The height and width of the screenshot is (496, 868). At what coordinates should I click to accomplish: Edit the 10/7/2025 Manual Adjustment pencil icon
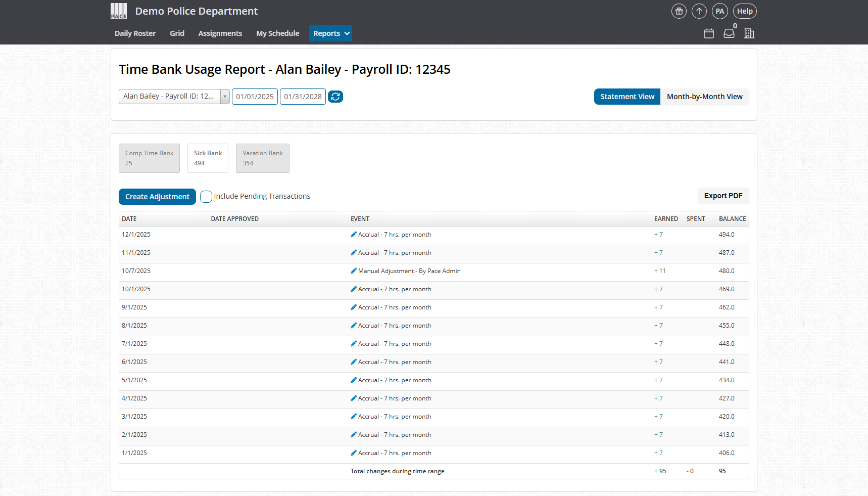click(x=354, y=271)
